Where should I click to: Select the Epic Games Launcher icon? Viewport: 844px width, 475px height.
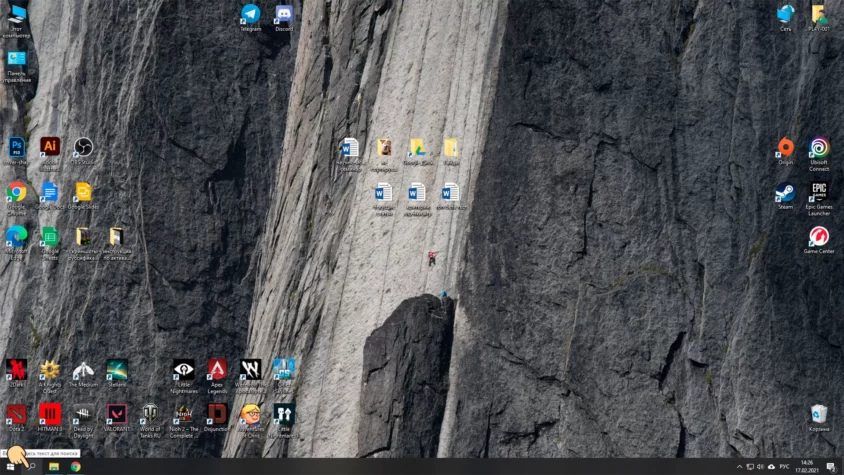[819, 193]
